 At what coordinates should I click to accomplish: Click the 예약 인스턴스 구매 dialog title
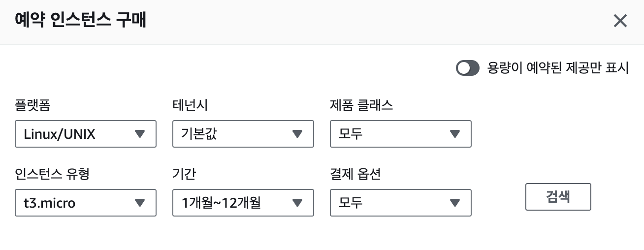click(81, 21)
